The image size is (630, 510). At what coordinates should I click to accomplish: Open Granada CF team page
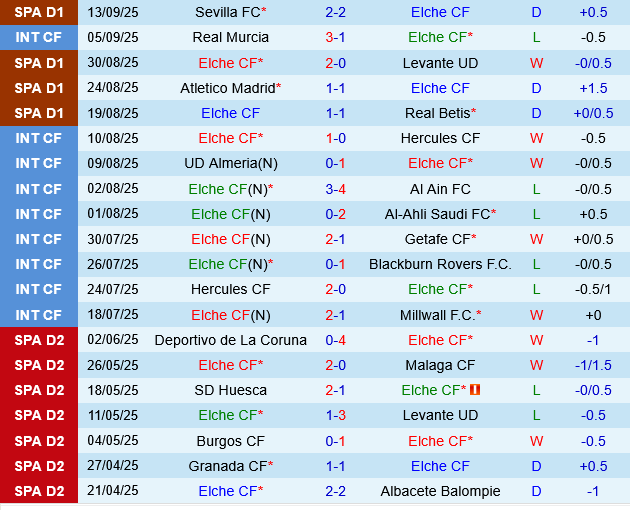(228, 466)
